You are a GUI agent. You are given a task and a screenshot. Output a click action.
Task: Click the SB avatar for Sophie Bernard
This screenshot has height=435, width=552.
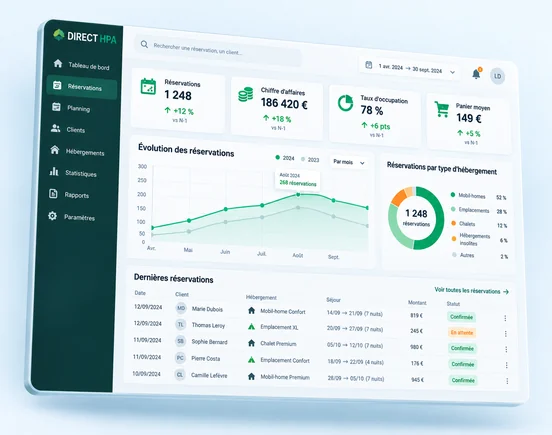[x=180, y=341]
